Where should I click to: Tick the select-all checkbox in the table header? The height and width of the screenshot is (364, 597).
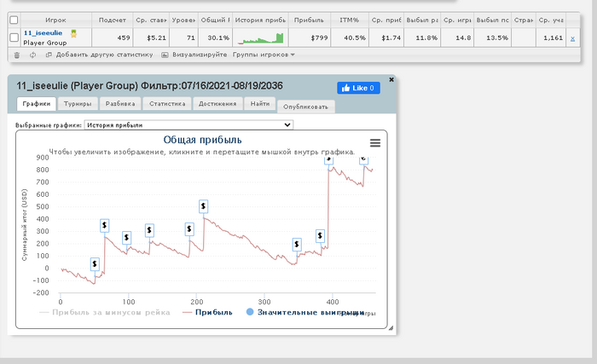14,20
